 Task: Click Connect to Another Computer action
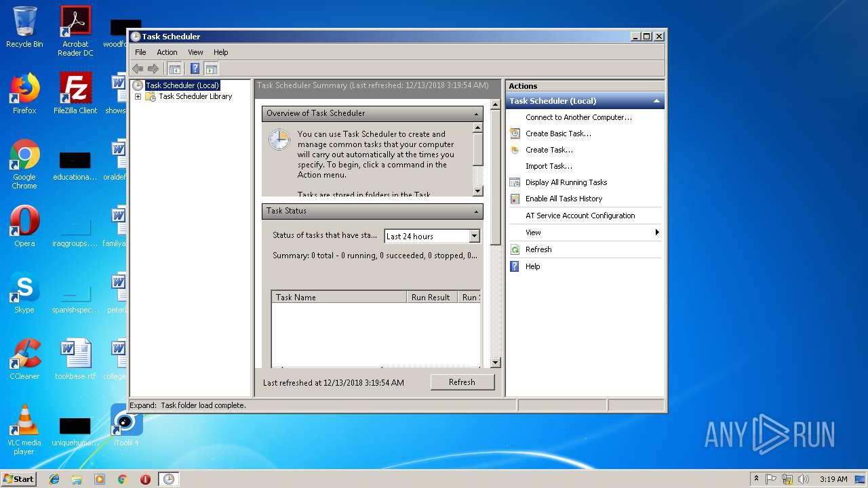[578, 117]
